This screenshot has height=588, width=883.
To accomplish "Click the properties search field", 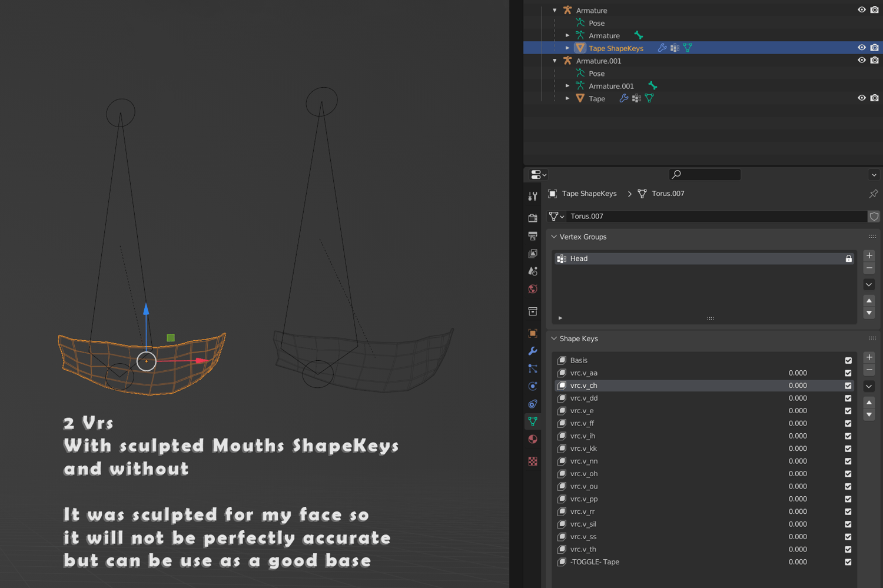I will [x=705, y=174].
